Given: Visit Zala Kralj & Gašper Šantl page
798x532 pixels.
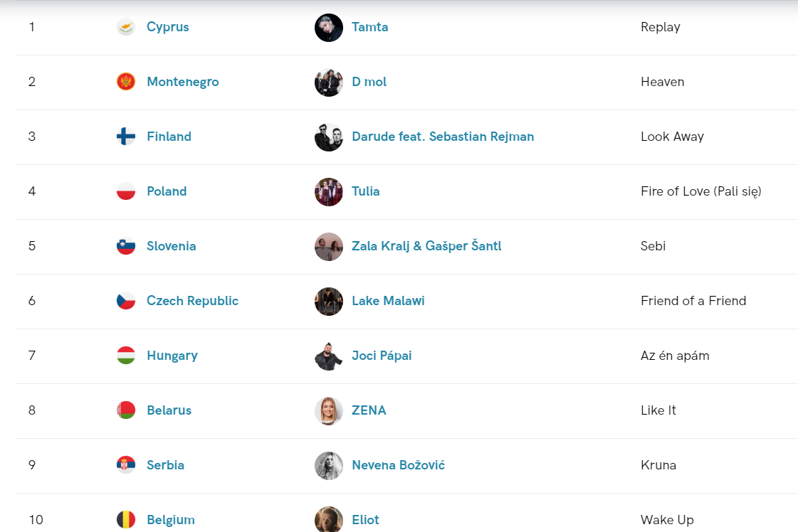Looking at the screenshot, I should [426, 245].
